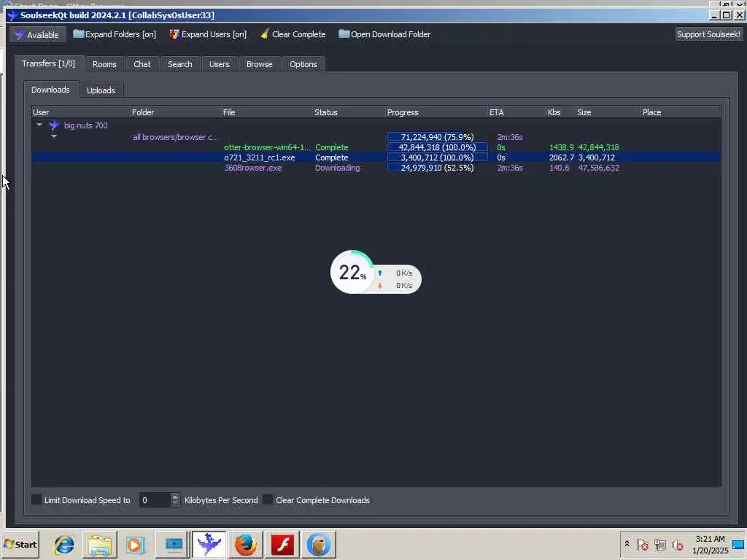
Task: Sort by the ETA column header
Action: (516, 112)
